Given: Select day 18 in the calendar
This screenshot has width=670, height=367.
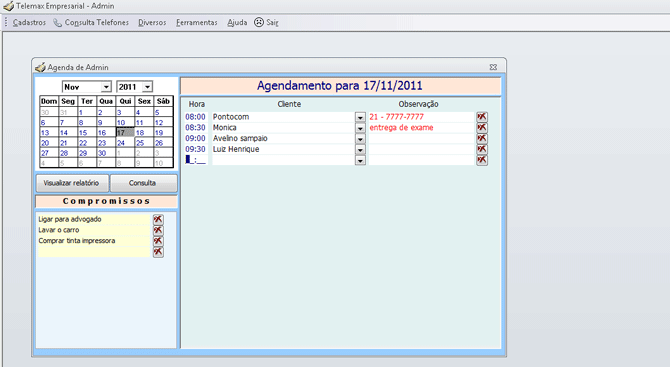Looking at the screenshot, I should coord(144,132).
